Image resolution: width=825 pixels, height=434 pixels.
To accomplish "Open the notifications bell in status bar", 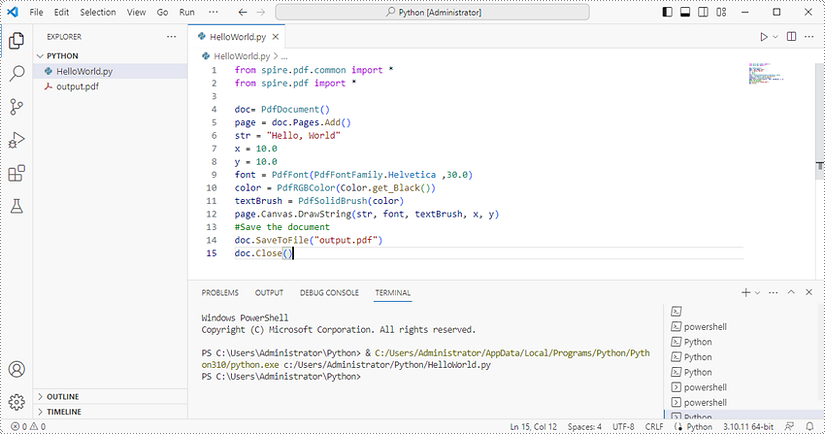I will pyautogui.click(x=810, y=427).
